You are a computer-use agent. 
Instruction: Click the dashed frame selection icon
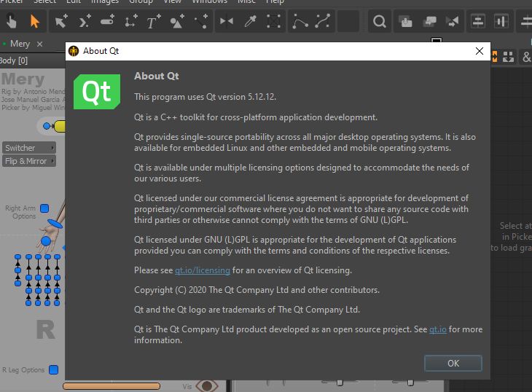click(x=273, y=22)
